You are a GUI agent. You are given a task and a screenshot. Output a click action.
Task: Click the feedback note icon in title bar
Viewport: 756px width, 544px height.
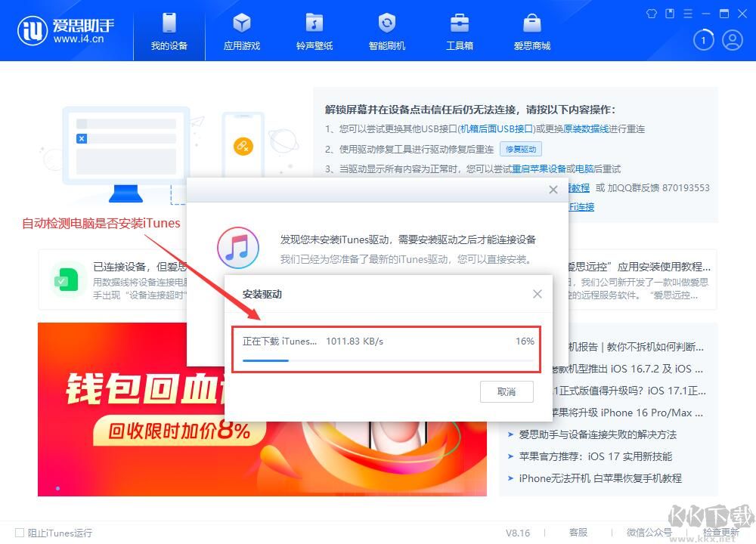click(x=670, y=14)
